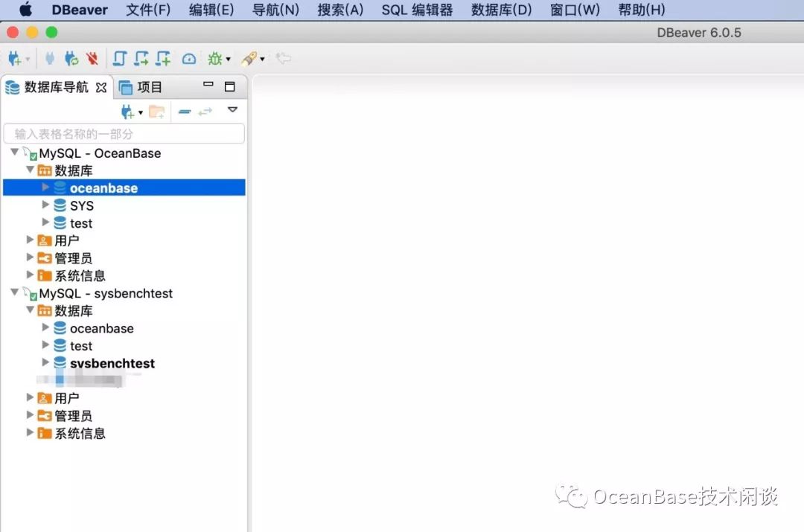804x532 pixels.
Task: Open the 文件(F) menu
Action: (148, 10)
